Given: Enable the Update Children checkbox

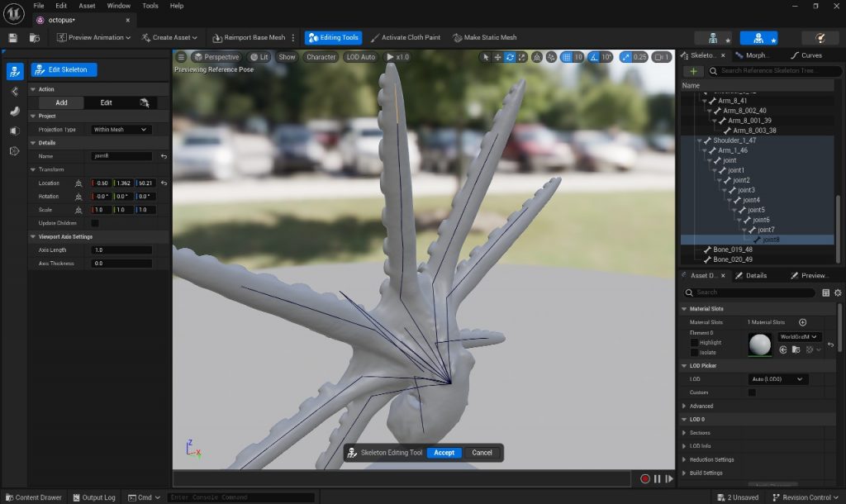Looking at the screenshot, I should click(95, 223).
